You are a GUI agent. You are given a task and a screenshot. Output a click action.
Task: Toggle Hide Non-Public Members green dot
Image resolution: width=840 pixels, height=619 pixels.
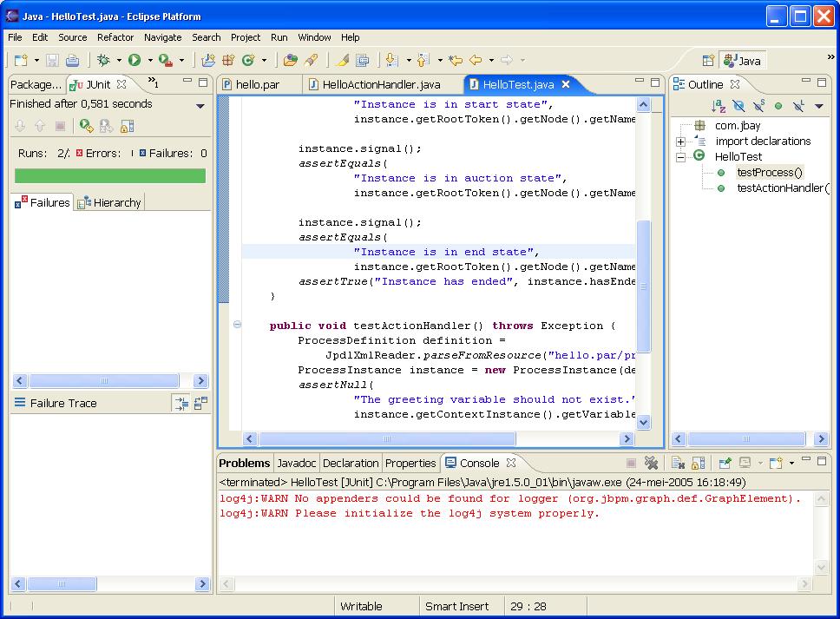point(778,106)
